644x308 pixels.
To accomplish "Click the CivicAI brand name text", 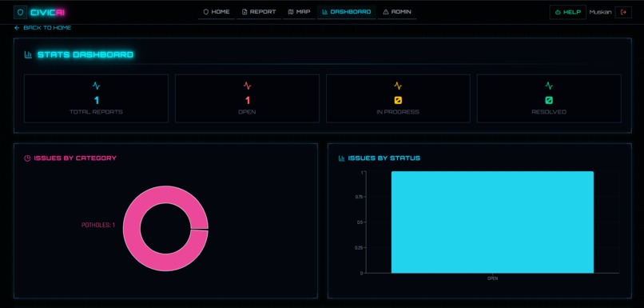I will [48, 13].
